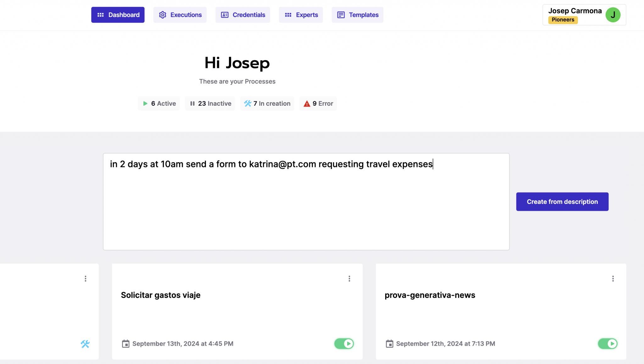Viewport: 644px width, 364px height.
Task: Open the Executions gear icon
Action: tap(163, 14)
